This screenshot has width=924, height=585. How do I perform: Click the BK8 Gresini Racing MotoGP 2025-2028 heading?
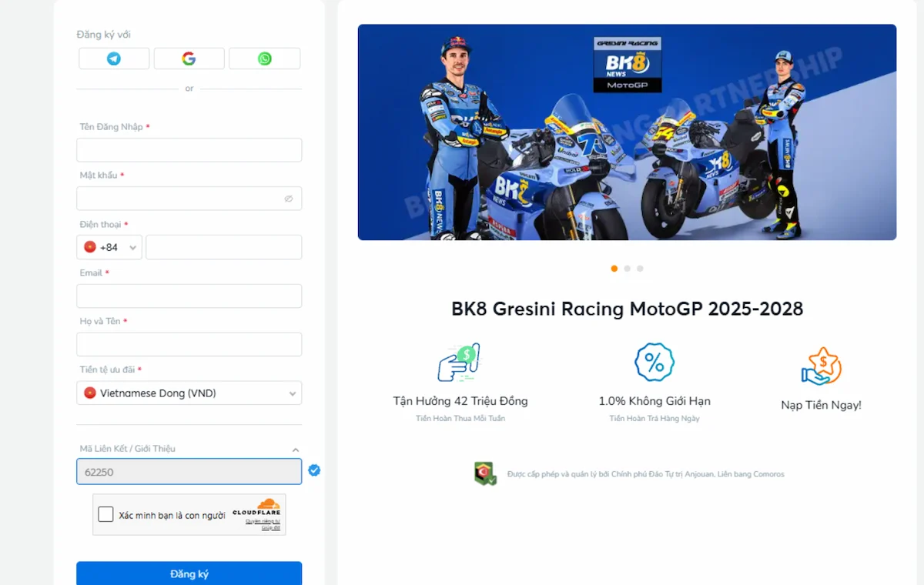coord(627,309)
